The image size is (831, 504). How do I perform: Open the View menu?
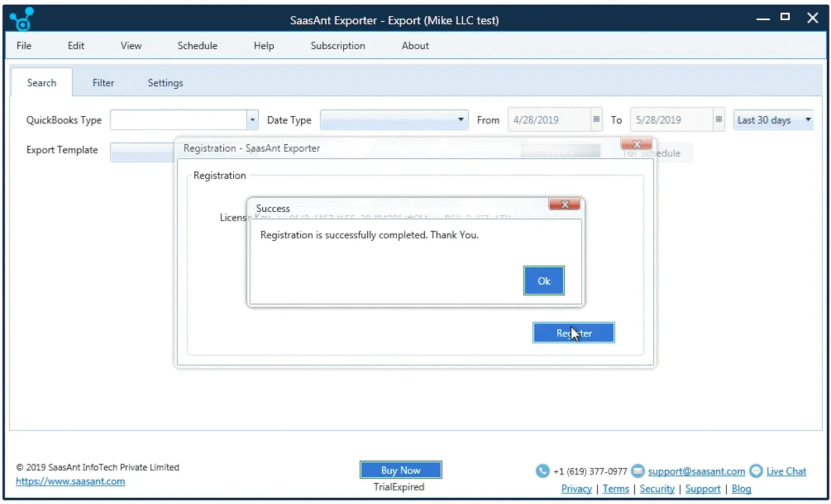[131, 46]
